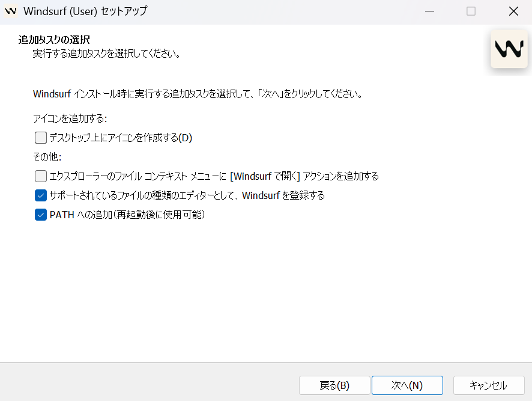Click the large Windsurf logo image
532x401 pixels.
tap(509, 49)
